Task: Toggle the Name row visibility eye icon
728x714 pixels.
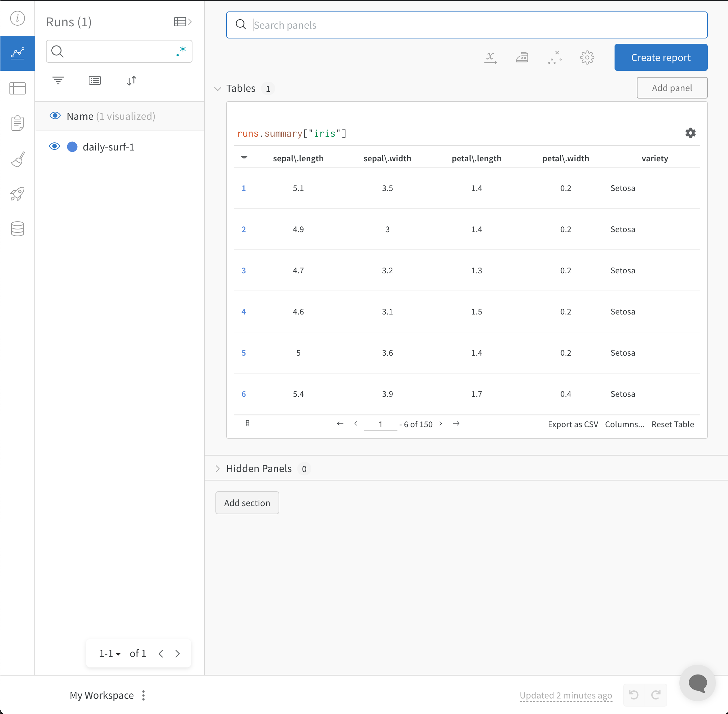Action: tap(54, 116)
